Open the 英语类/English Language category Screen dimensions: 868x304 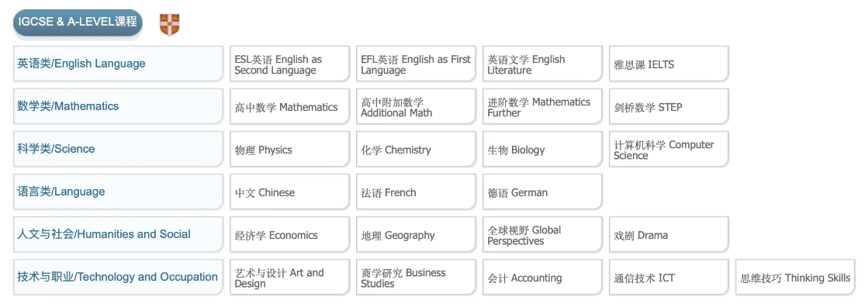[x=118, y=64]
